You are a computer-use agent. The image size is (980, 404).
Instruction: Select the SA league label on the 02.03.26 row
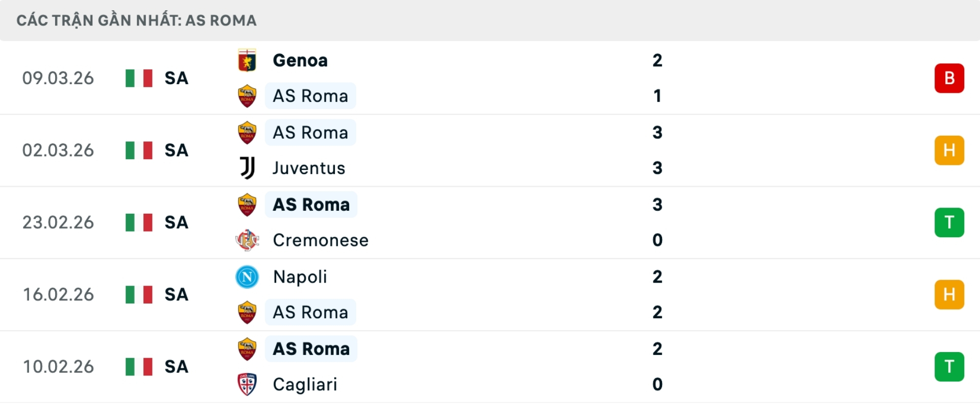point(176,150)
